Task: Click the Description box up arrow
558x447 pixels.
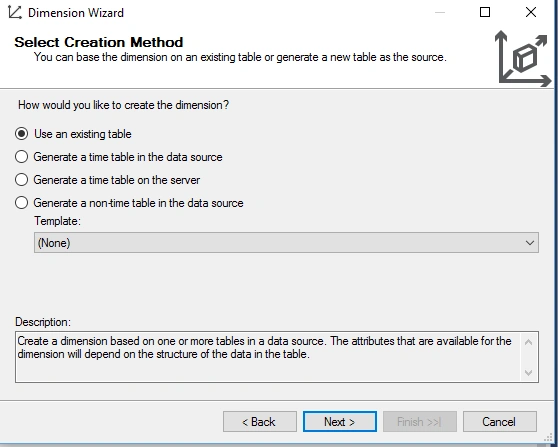Action: (528, 342)
